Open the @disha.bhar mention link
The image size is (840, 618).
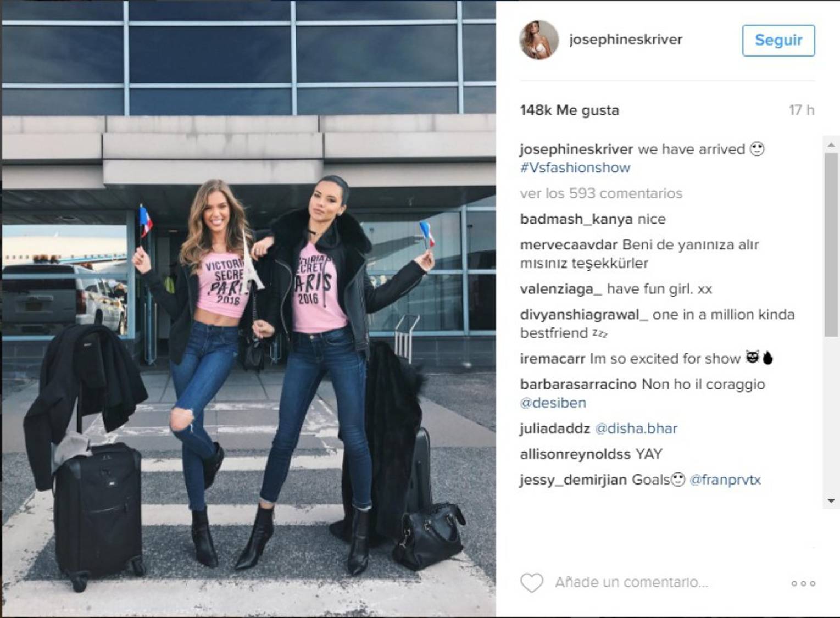(636, 428)
